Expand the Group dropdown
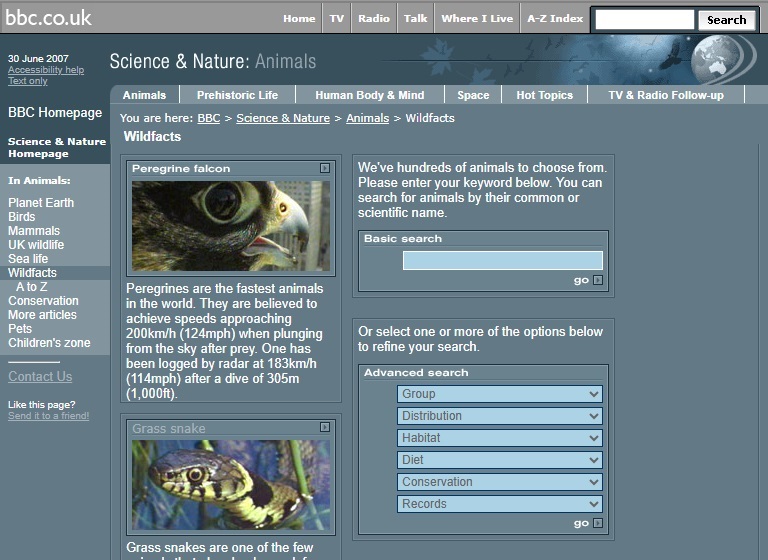The height and width of the screenshot is (560, 768). [x=500, y=394]
